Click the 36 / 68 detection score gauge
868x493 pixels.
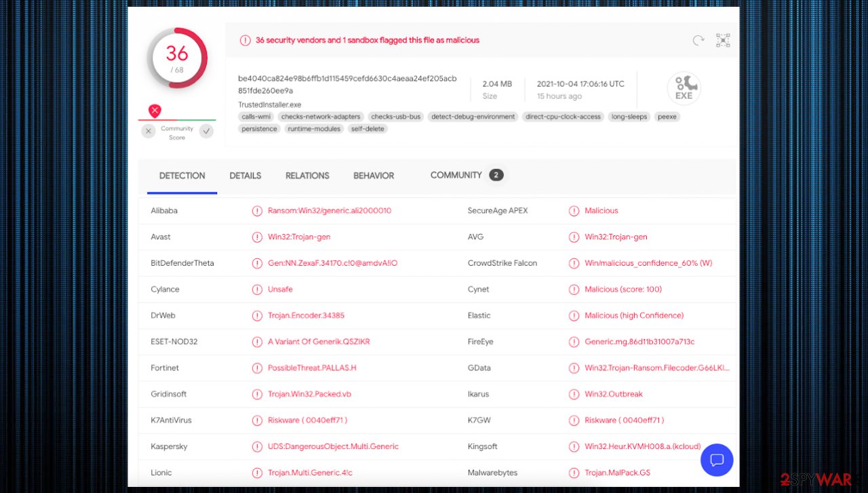(x=177, y=58)
